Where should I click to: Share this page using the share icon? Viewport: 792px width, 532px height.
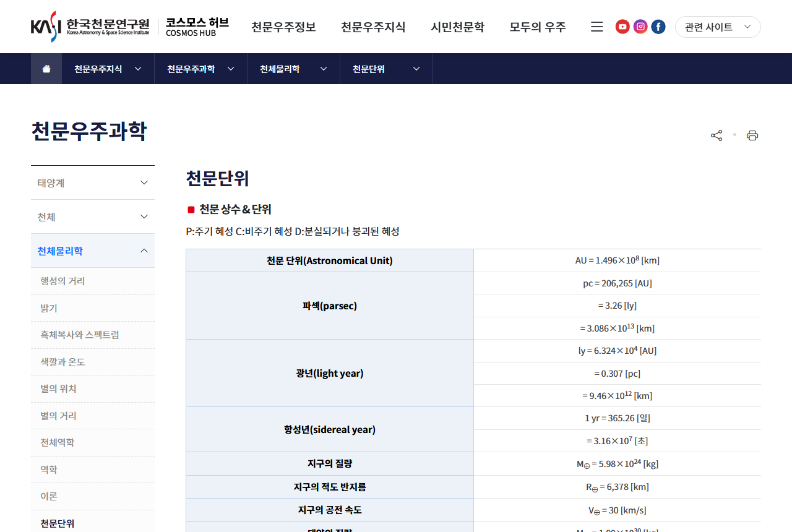717,135
